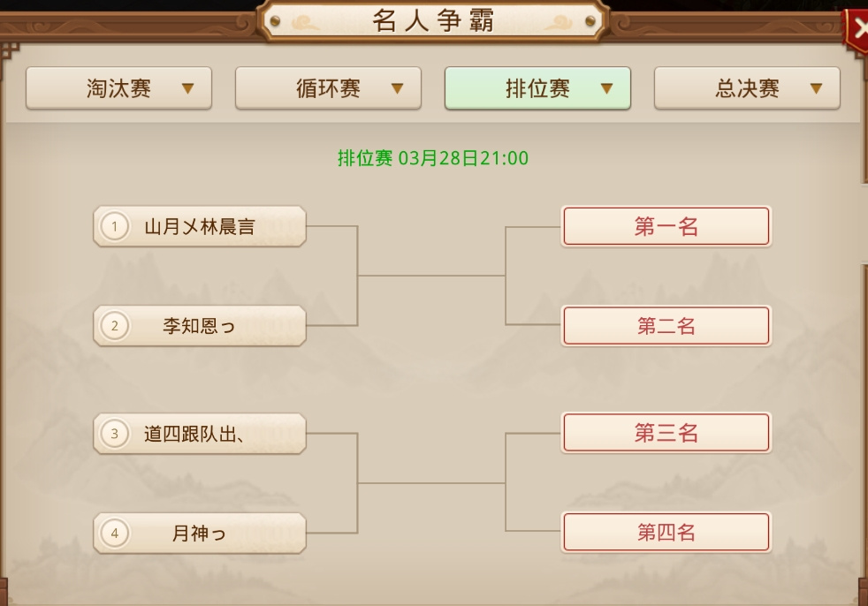The width and height of the screenshot is (868, 606).
Task: Click the 第一名 result slot
Action: (666, 227)
